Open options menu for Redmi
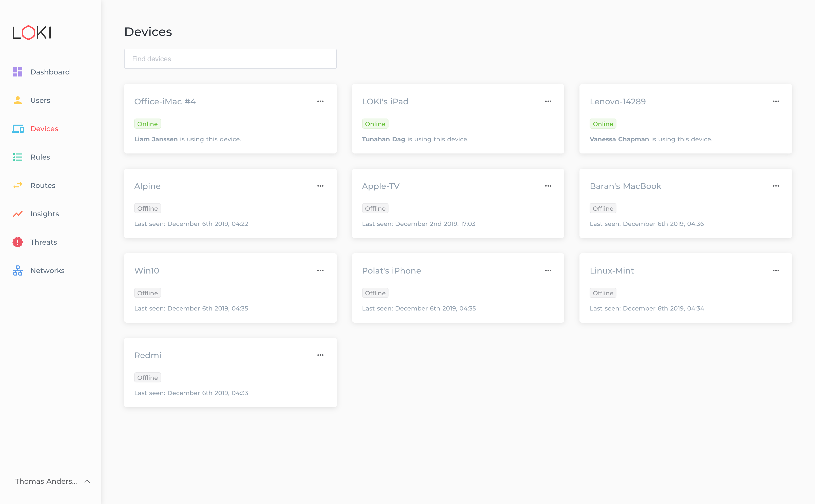The image size is (815, 504). click(320, 355)
